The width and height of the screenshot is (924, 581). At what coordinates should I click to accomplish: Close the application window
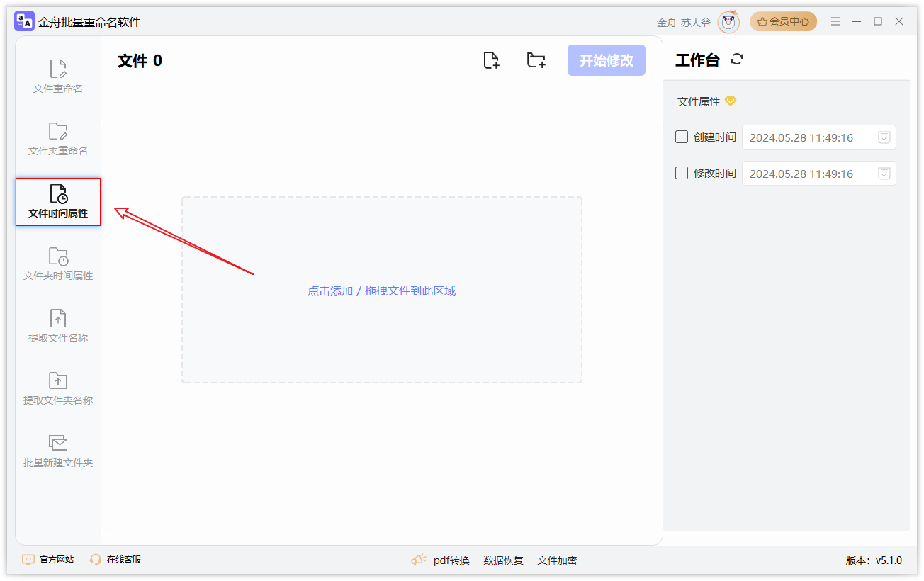[899, 21]
